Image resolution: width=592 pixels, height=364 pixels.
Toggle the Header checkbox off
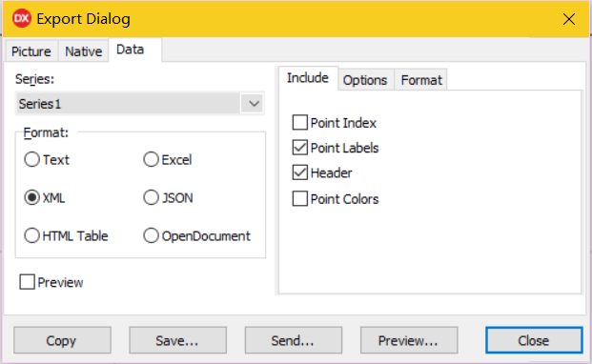point(300,172)
